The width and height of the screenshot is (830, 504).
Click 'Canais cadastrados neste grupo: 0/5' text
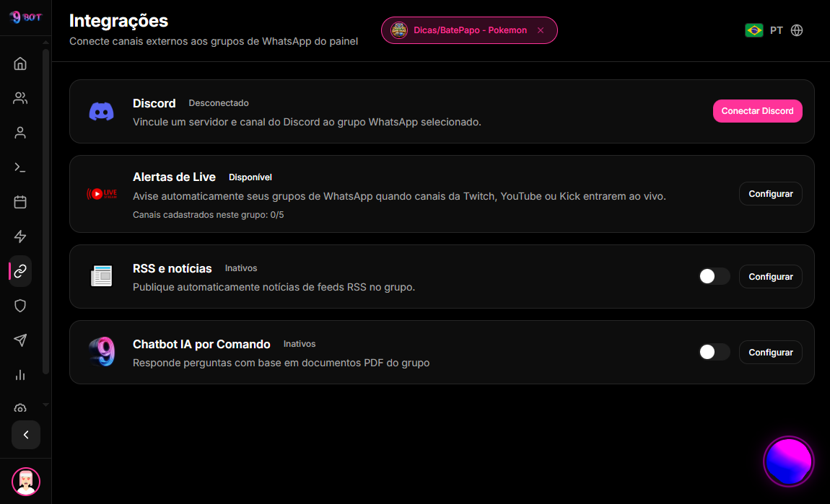pos(208,215)
